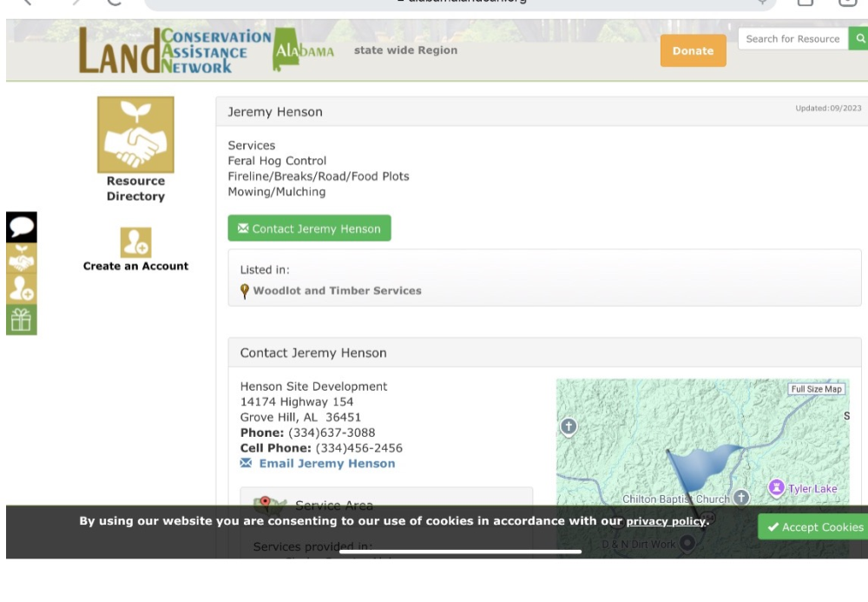This screenshot has height=602, width=868.
Task: Open the Resource Directory handshake icon
Action: point(135,135)
